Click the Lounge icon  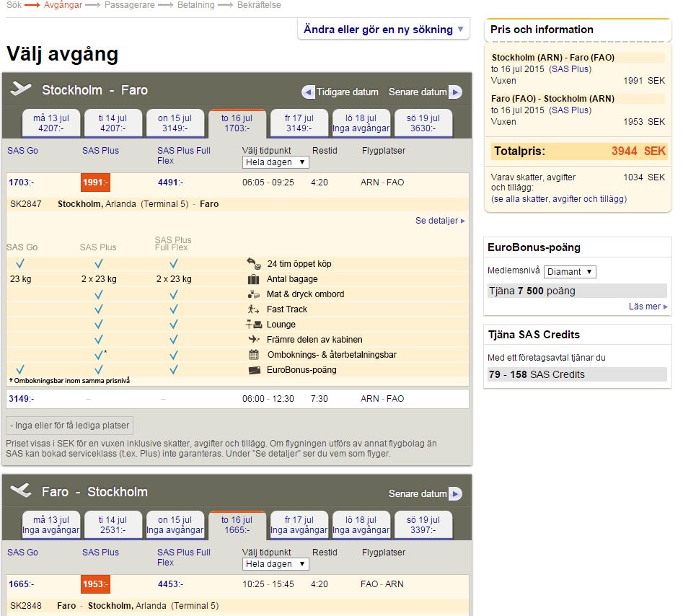254,324
